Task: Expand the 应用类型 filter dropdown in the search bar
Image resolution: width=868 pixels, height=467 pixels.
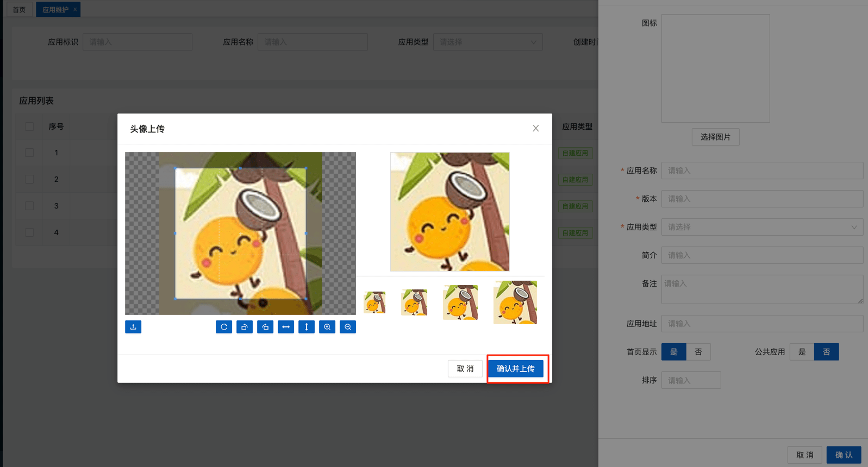Action: click(x=488, y=42)
